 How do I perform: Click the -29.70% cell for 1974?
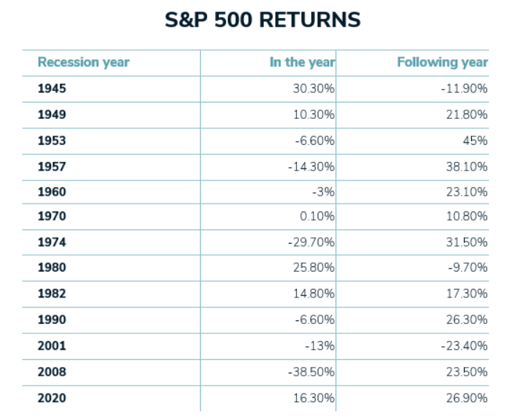click(x=311, y=243)
